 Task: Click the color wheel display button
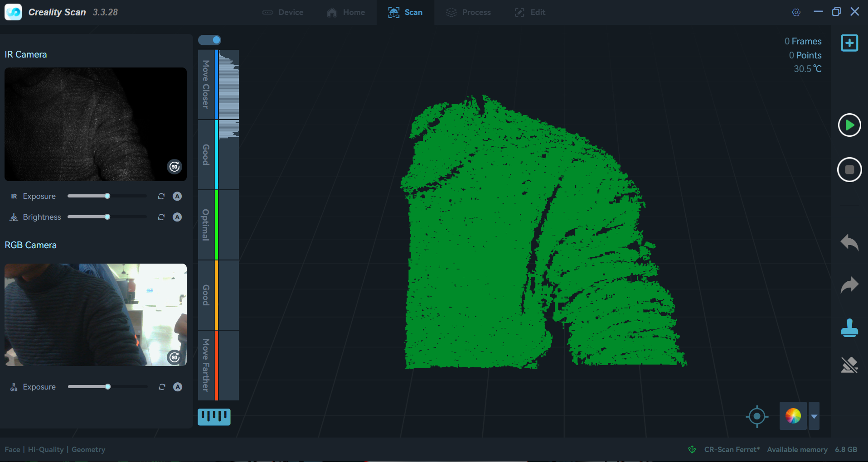[x=793, y=416]
